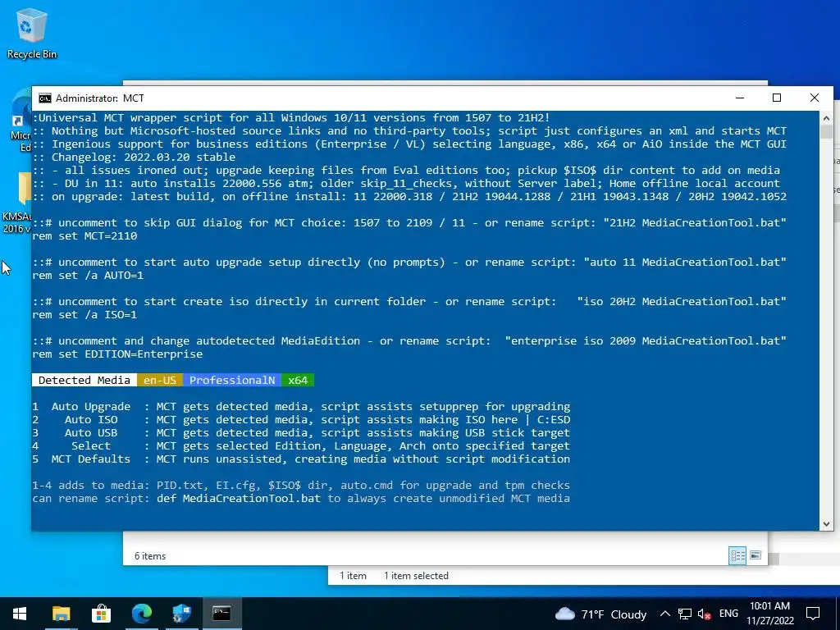Click '1 item selected' status text
Screen dimensions: 840x630
pos(416,576)
